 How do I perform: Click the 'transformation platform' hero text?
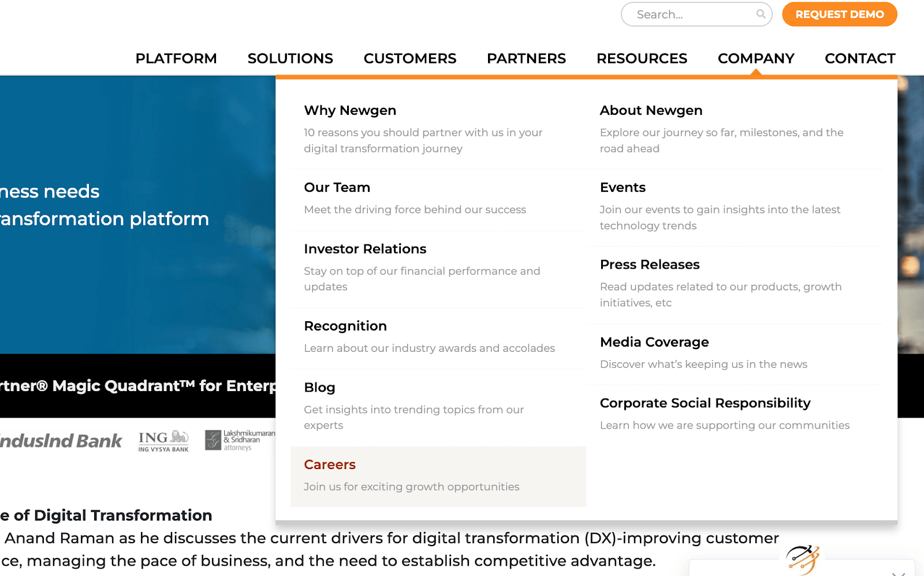pyautogui.click(x=105, y=219)
